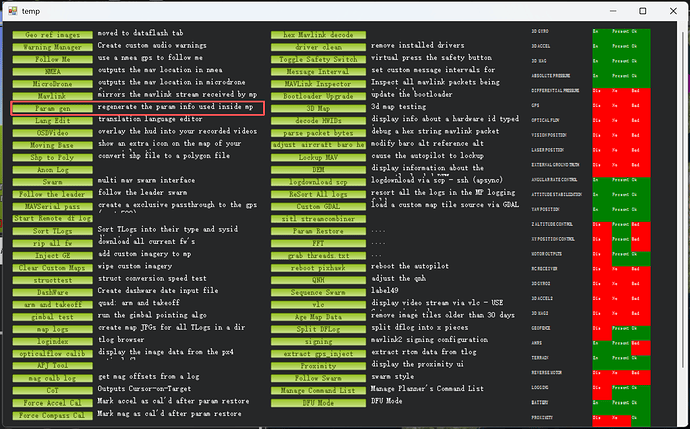Run the structtest speed test

[x=52, y=280]
